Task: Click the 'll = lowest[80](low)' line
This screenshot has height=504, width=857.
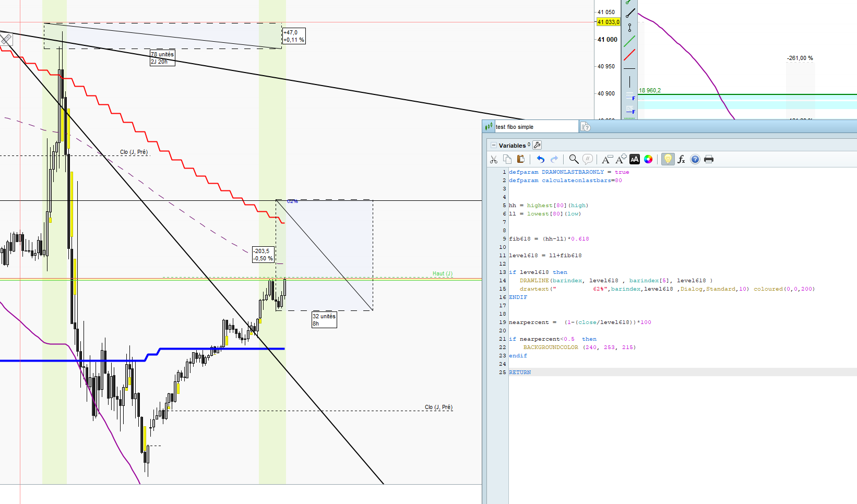Action: point(545,214)
